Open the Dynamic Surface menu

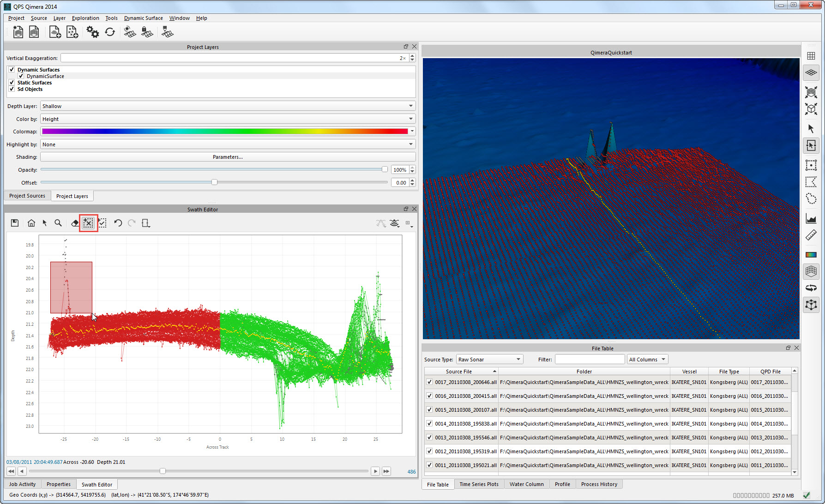pyautogui.click(x=143, y=18)
